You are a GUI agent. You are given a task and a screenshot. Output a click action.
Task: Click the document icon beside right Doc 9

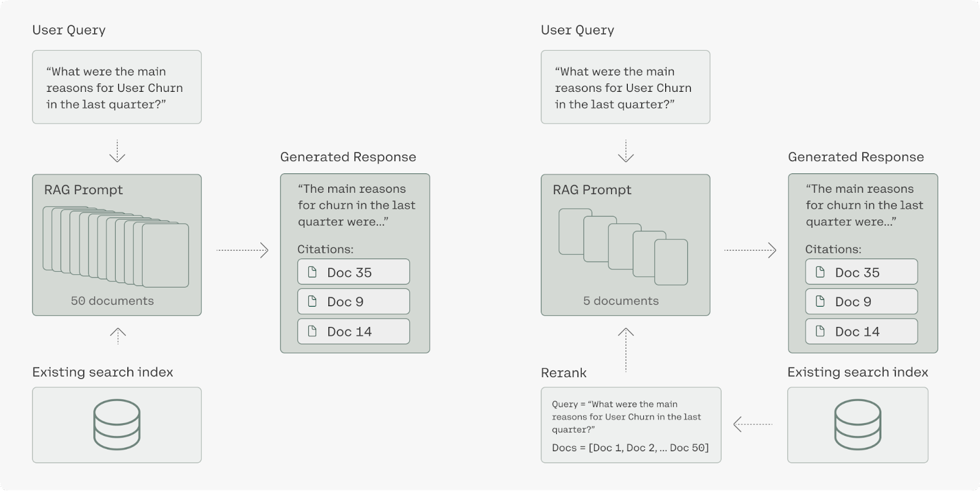[x=820, y=301]
